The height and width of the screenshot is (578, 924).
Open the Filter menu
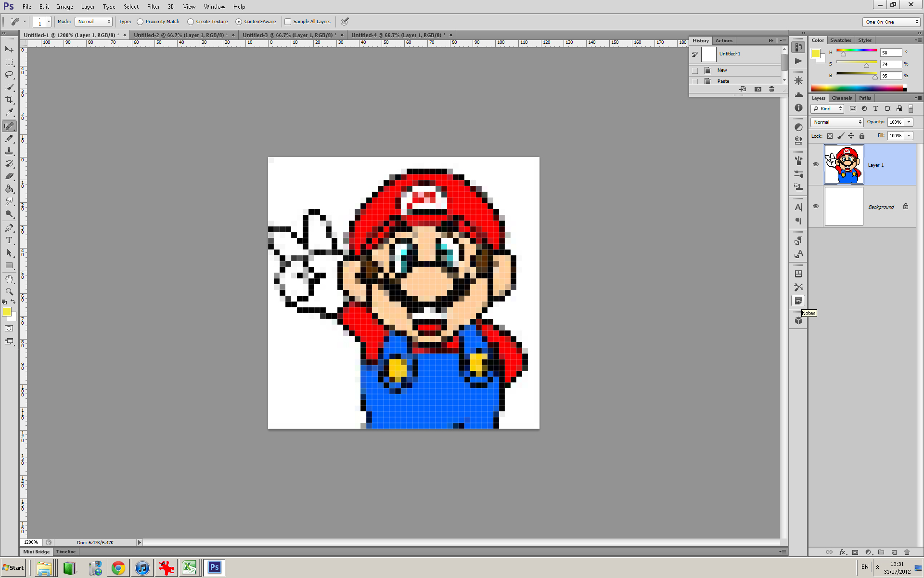(154, 7)
